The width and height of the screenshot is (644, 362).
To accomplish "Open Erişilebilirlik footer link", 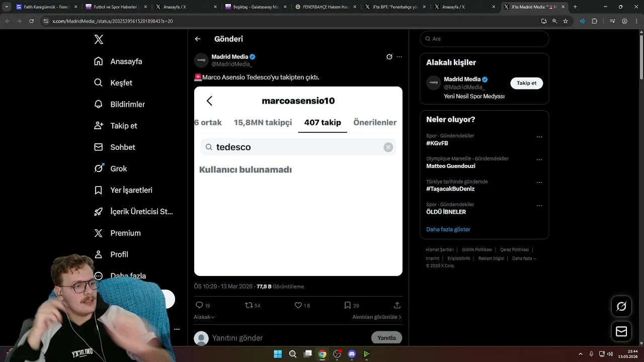I will click(459, 258).
